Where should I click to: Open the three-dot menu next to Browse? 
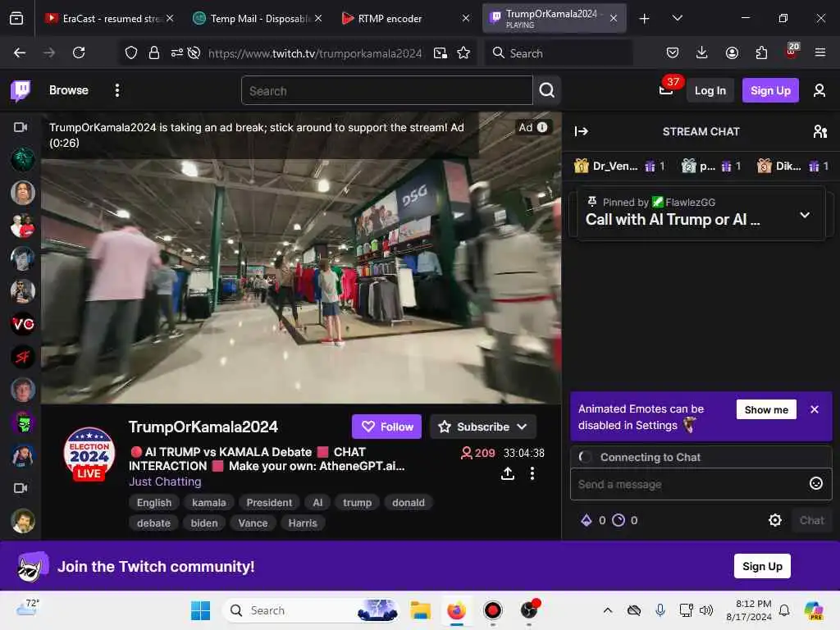[116, 90]
